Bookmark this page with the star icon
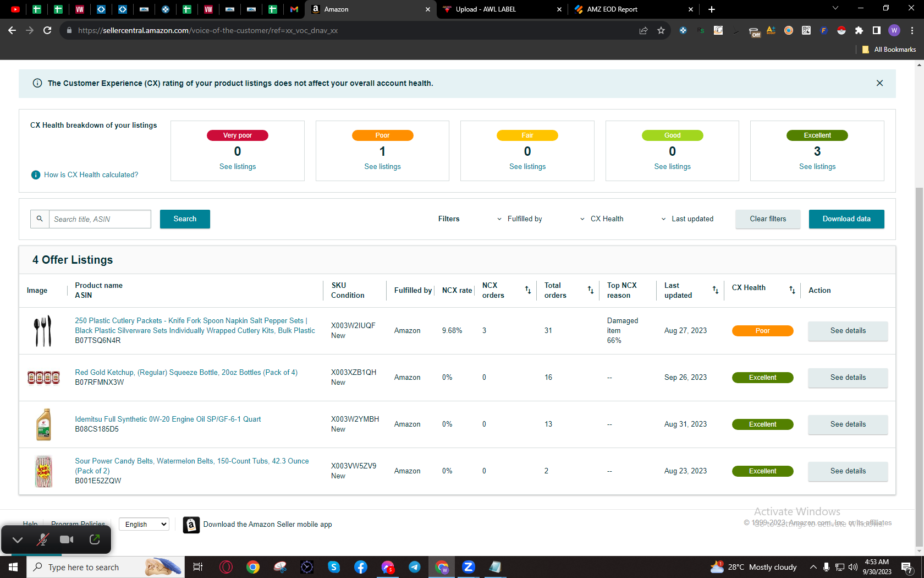 click(661, 30)
